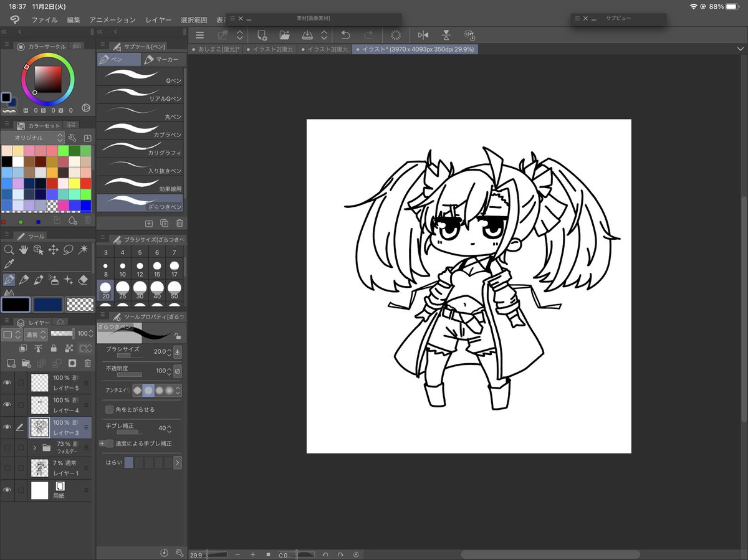Click the 手ブレ補正 40 stepper
Screen dimensions: 748x560
click(170, 429)
